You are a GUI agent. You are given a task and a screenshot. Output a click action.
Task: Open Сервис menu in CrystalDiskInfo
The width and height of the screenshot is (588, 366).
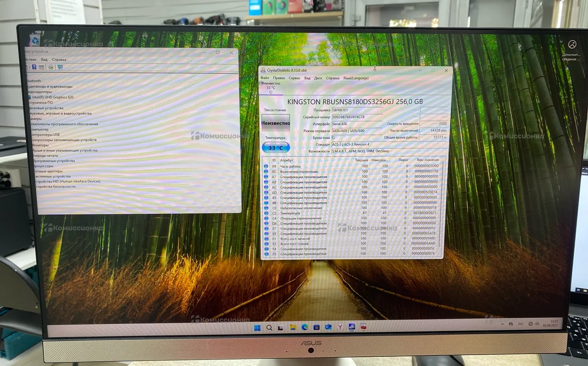[294, 78]
